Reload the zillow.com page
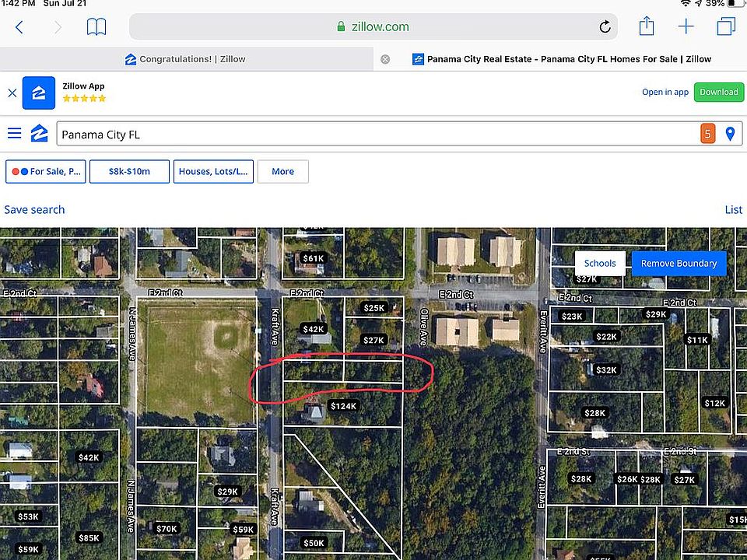747x560 pixels. [x=605, y=26]
